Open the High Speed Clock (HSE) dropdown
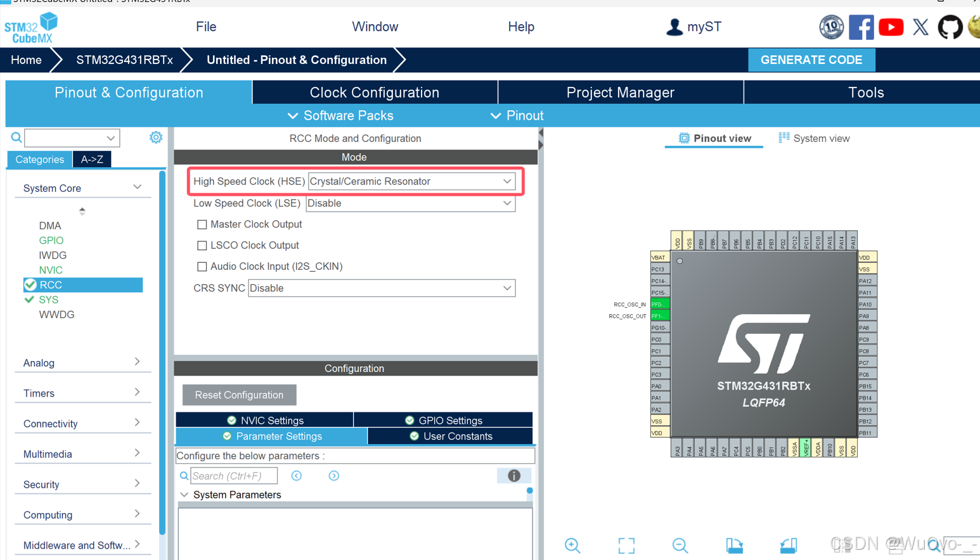This screenshot has width=980, height=560. 506,181
